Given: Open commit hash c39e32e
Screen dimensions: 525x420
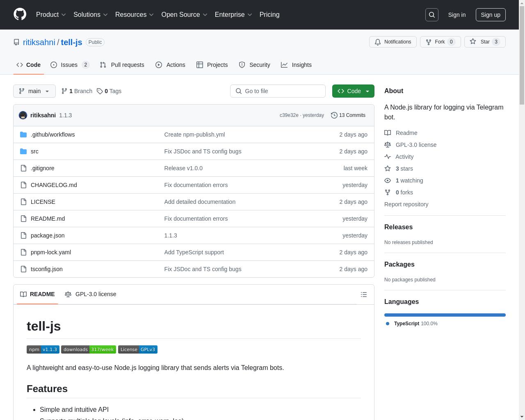Looking at the screenshot, I should [x=289, y=115].
